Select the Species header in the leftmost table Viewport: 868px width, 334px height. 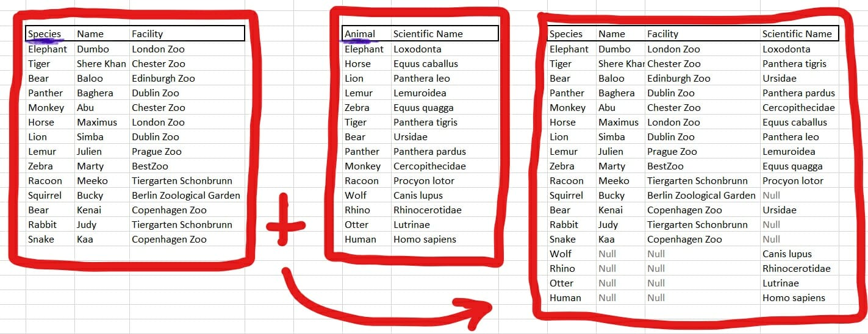click(x=45, y=34)
